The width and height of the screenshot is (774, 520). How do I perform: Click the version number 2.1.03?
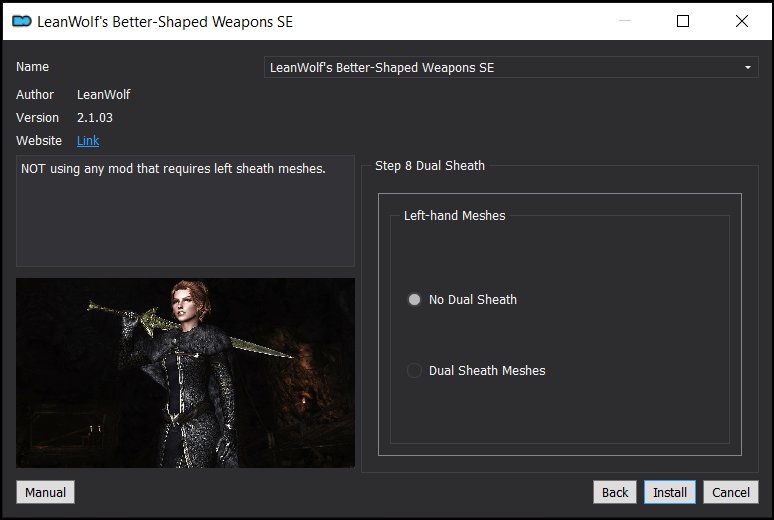point(95,118)
